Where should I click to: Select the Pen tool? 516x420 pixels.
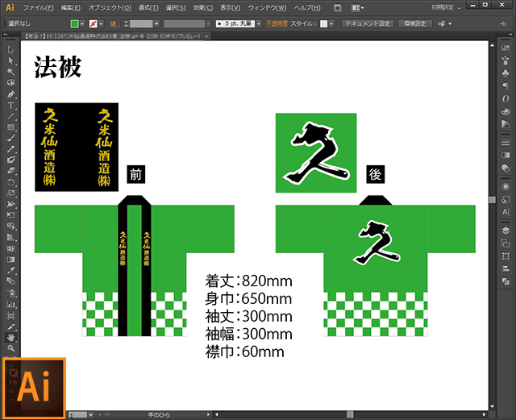[x=10, y=94]
